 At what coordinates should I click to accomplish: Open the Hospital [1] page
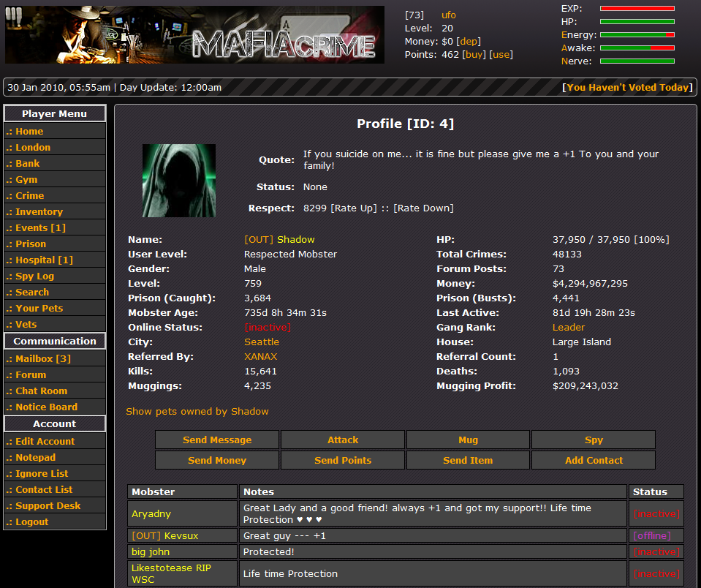click(44, 260)
